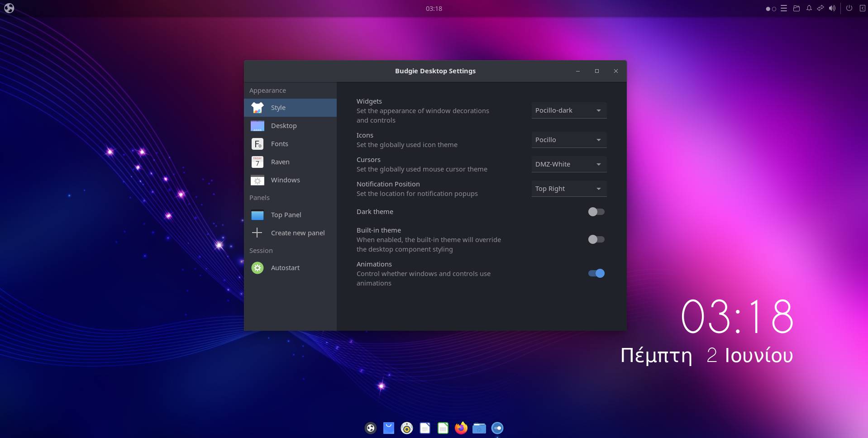Enable the Built-in theme switch
868x438 pixels.
coord(596,239)
